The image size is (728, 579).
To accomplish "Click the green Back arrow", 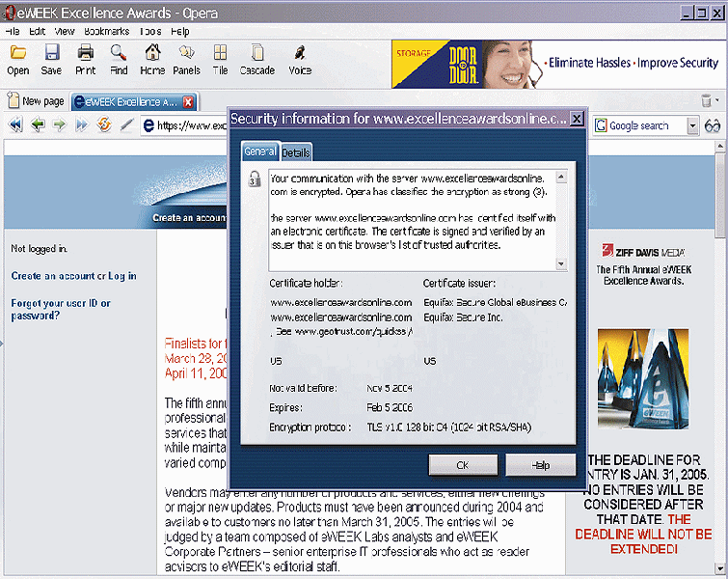I will [x=38, y=124].
